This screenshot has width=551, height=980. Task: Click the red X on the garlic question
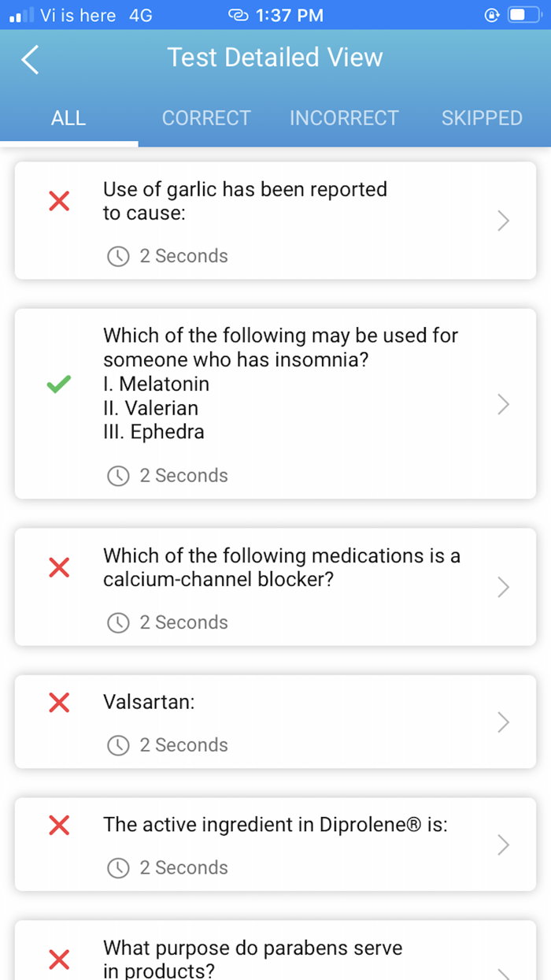pyautogui.click(x=59, y=201)
